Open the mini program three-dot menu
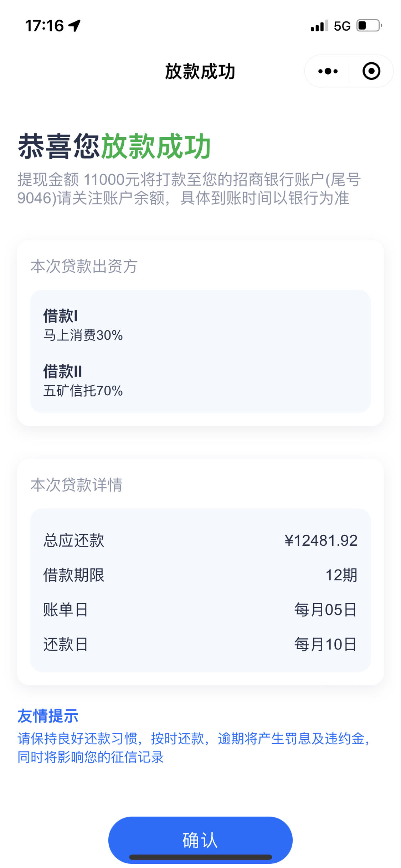 (x=328, y=71)
